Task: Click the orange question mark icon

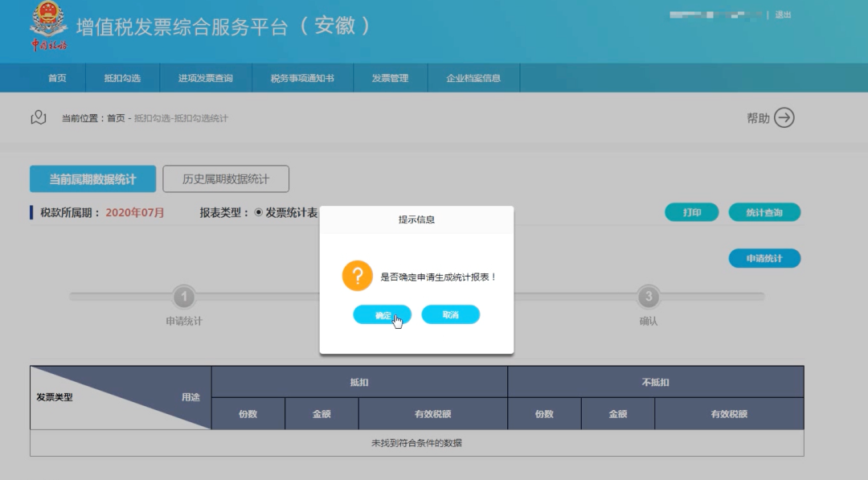Action: (357, 276)
